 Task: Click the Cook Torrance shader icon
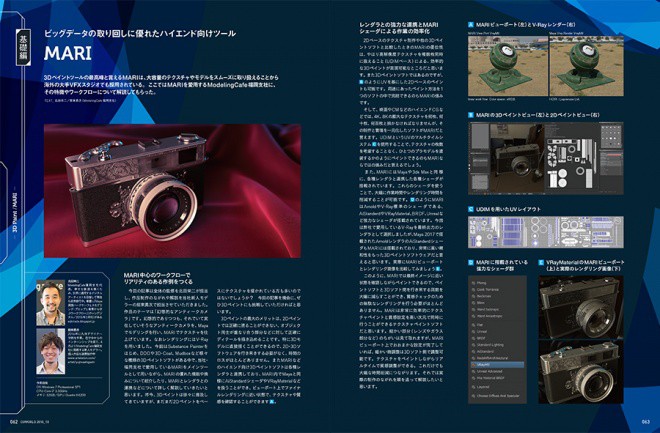click(x=474, y=290)
